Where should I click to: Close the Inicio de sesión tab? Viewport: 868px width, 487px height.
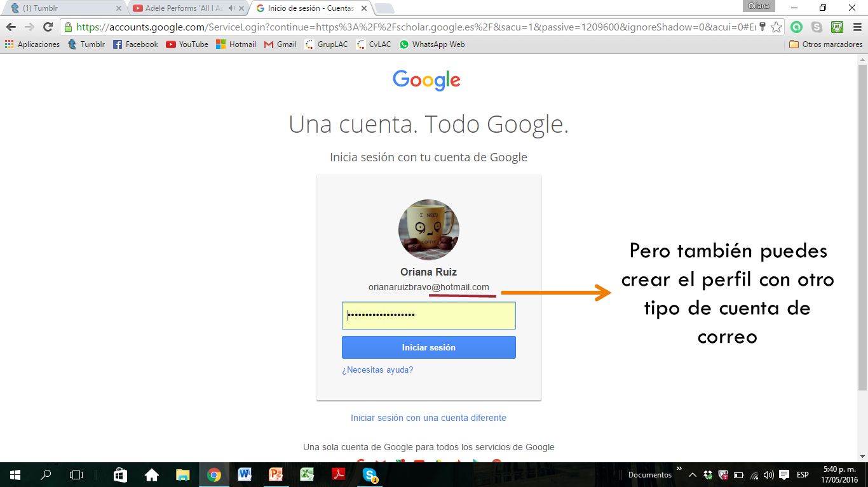(x=364, y=8)
